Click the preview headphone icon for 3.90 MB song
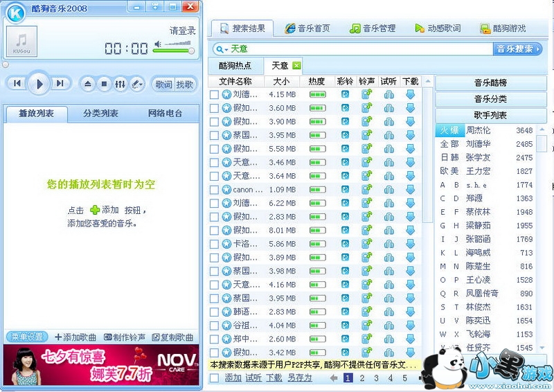554x392 pixels. click(x=388, y=122)
